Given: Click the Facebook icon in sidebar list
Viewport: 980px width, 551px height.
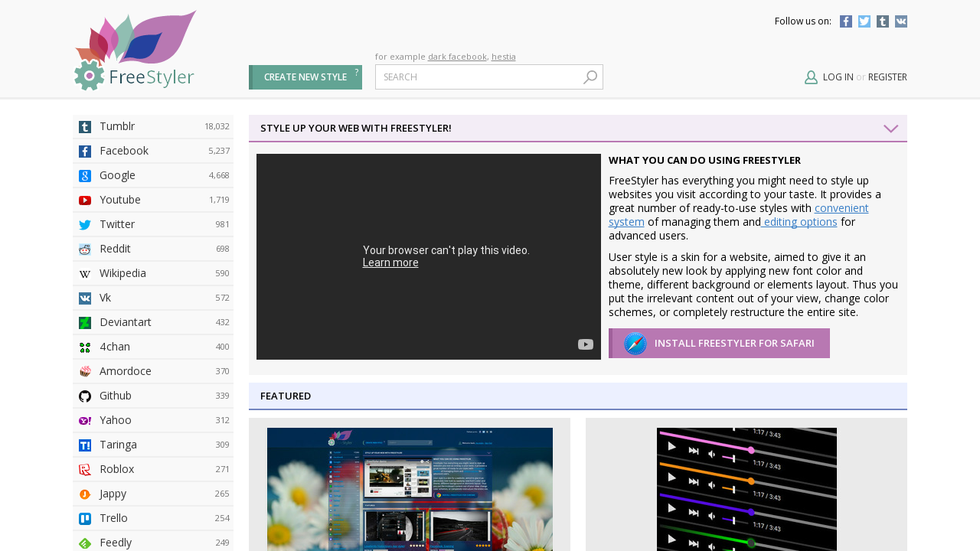Looking at the screenshot, I should pyautogui.click(x=85, y=152).
